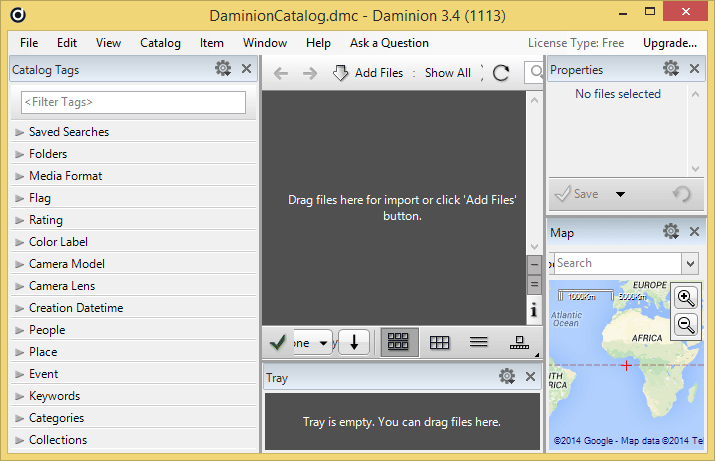This screenshot has width=715, height=461.
Task: Click the Add Files button
Action: pos(368,73)
